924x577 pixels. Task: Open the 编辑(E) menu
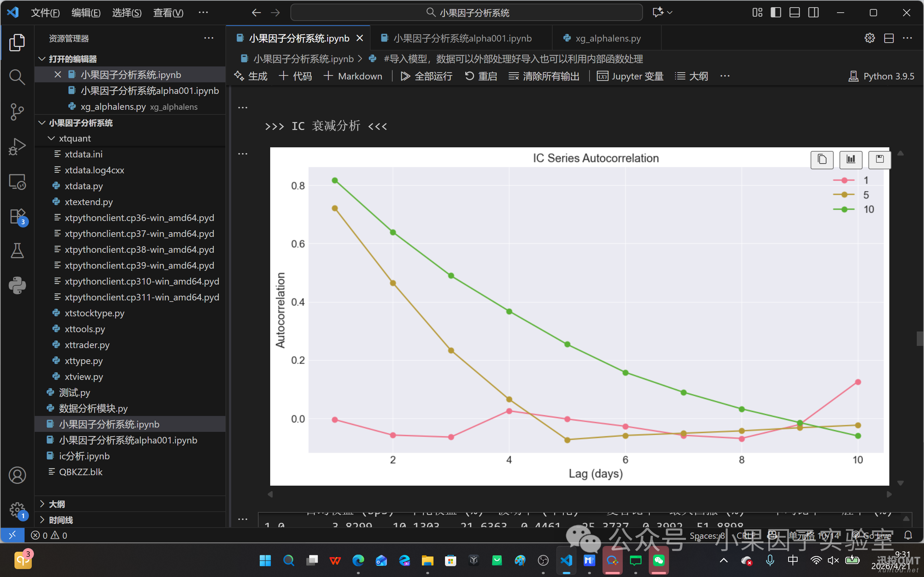pyautogui.click(x=86, y=13)
